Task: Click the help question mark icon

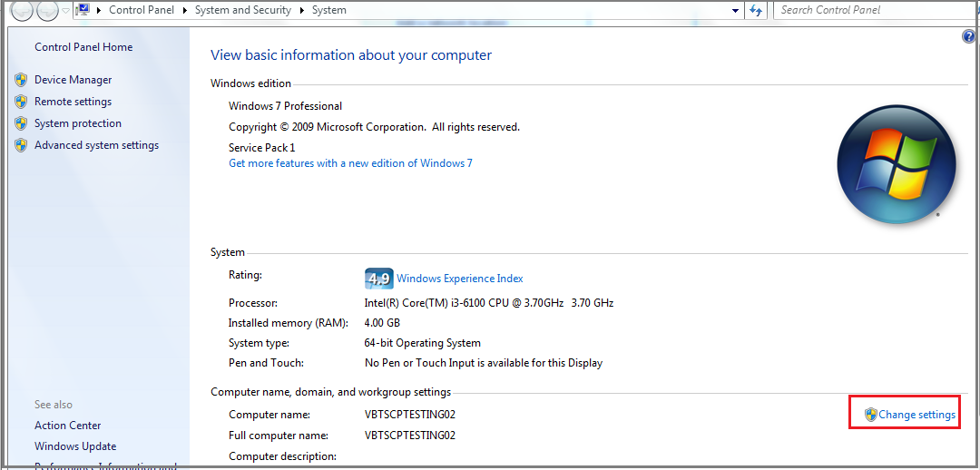Action: click(969, 37)
